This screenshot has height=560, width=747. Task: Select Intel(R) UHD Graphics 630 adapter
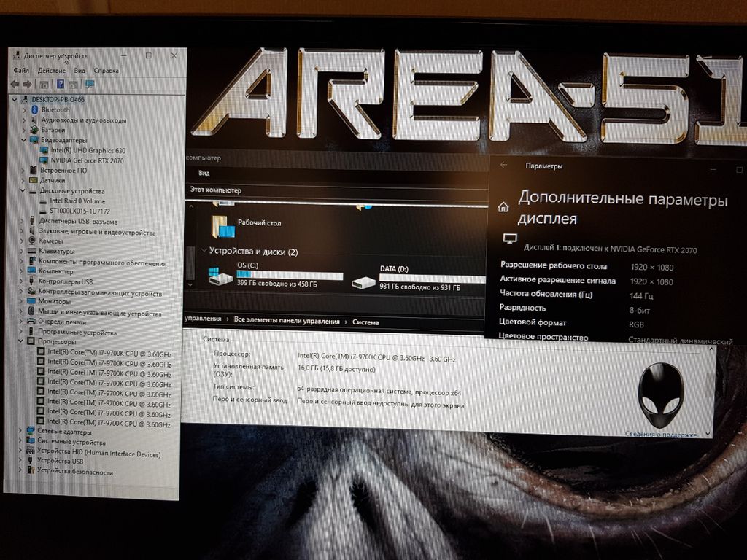click(88, 150)
